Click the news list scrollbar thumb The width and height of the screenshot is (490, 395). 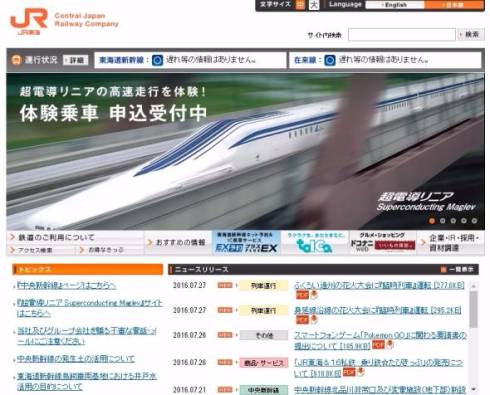pyautogui.click(x=473, y=309)
